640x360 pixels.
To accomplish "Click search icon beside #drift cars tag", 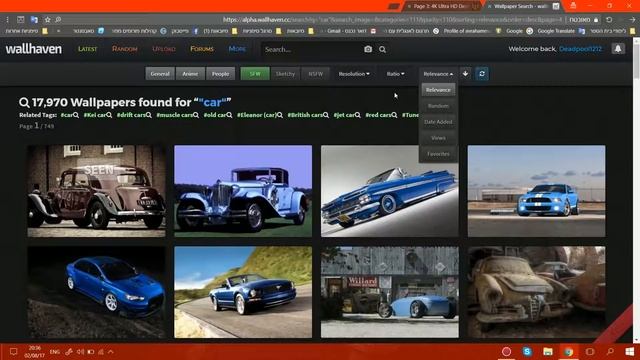I will (149, 115).
